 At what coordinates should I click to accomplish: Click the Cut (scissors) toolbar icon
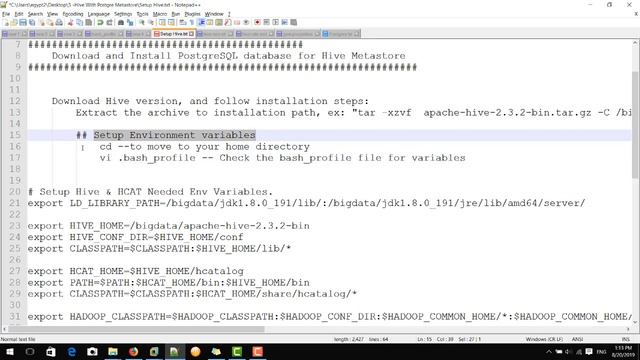point(70,22)
